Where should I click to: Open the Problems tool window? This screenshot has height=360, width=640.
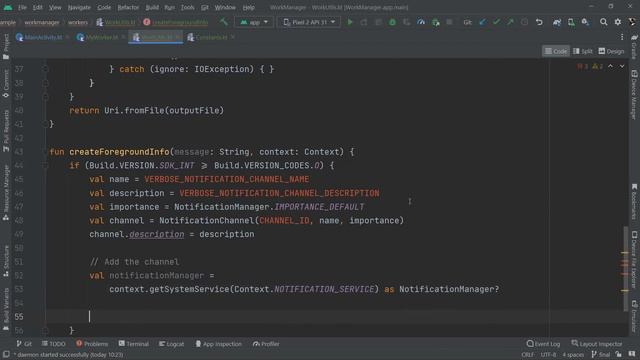pos(92,344)
